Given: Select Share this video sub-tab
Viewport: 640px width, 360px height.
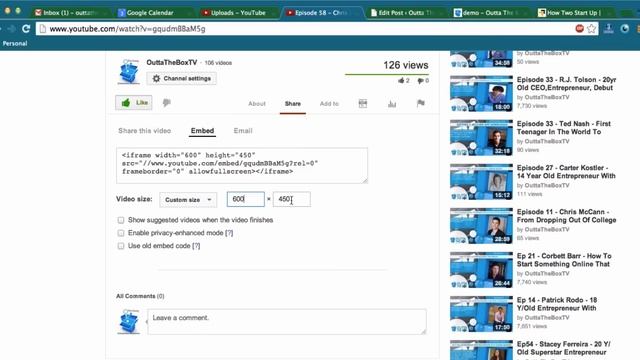Looking at the screenshot, I should point(144,131).
